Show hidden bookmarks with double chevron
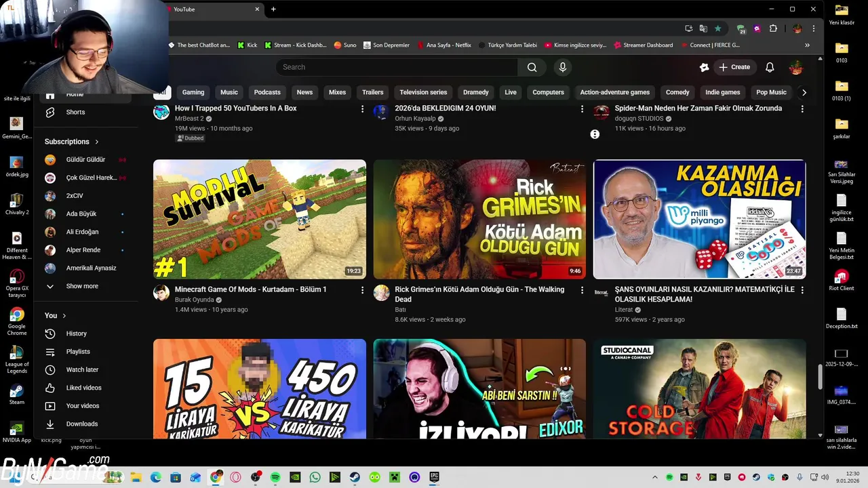This screenshot has height=488, width=868. pyautogui.click(x=807, y=45)
